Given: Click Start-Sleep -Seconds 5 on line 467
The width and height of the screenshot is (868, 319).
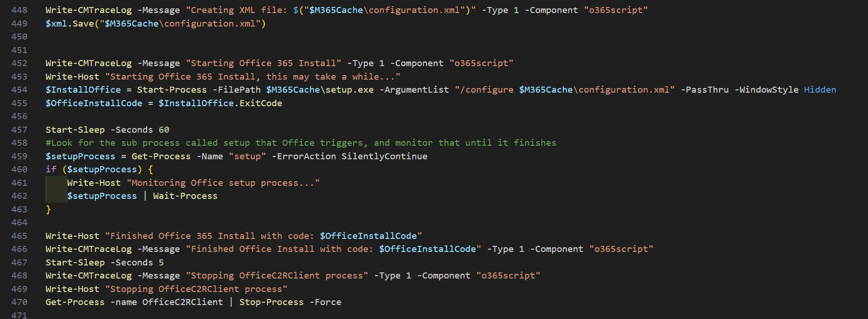Looking at the screenshot, I should tap(105, 263).
